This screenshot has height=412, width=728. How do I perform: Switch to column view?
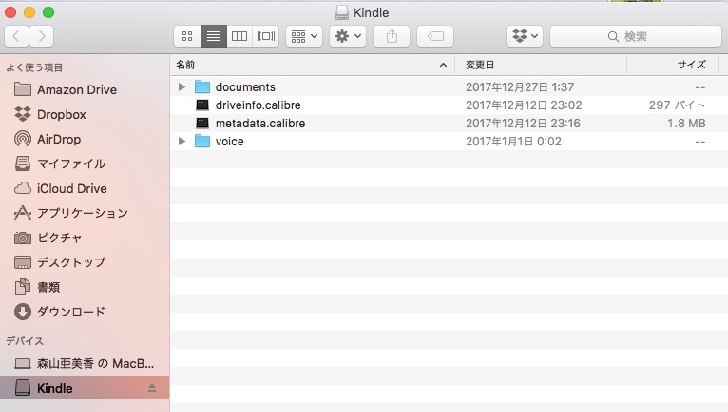pos(240,36)
